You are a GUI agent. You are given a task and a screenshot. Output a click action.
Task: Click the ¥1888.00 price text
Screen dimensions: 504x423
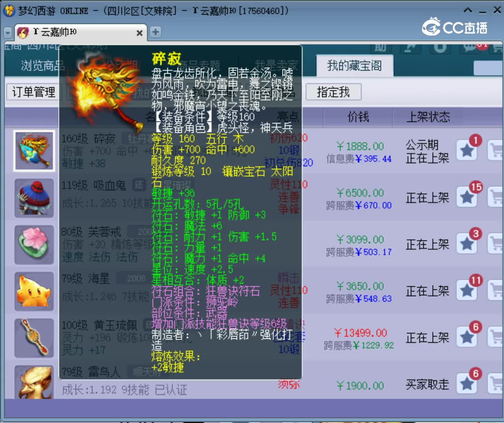click(x=360, y=147)
